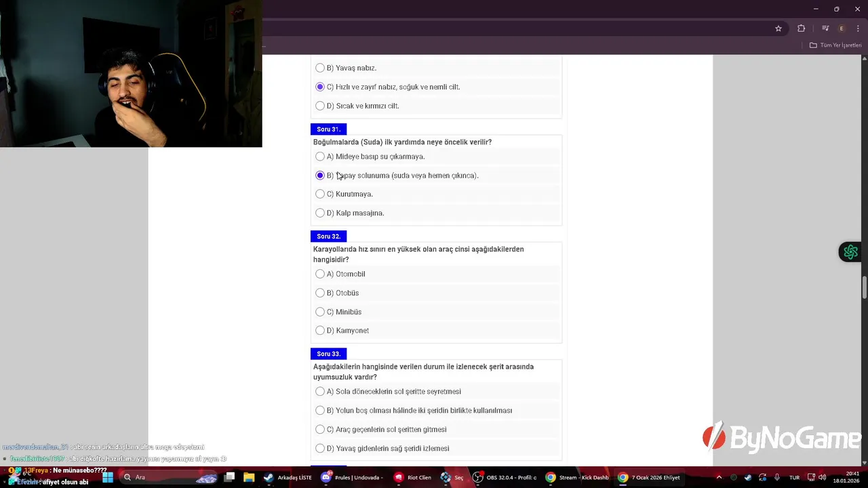Click the streamer webcam overlay
Image resolution: width=868 pixels, height=488 pixels.
pyautogui.click(x=131, y=73)
